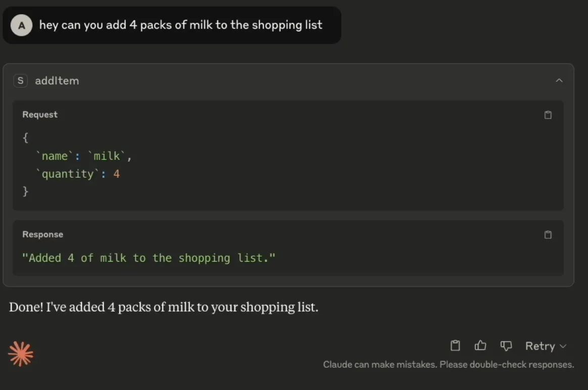Select the Request section header
Image resolution: width=588 pixels, height=390 pixels.
(40, 115)
